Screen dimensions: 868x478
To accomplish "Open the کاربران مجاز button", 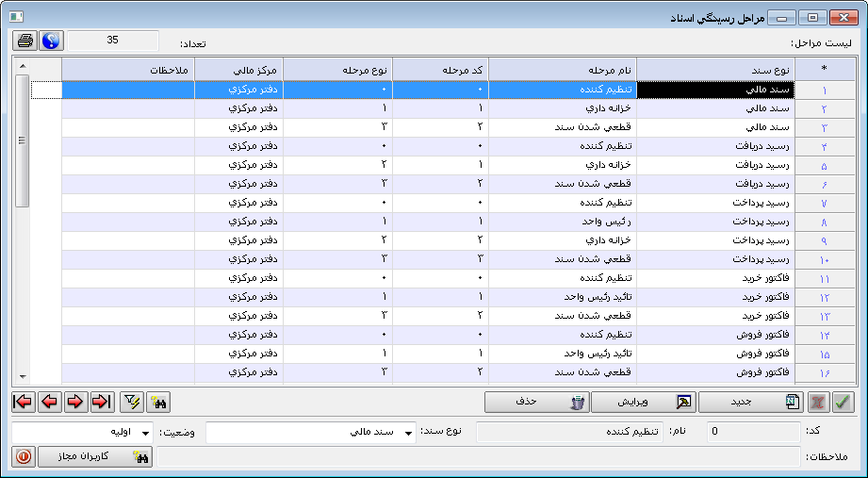I will [96, 457].
